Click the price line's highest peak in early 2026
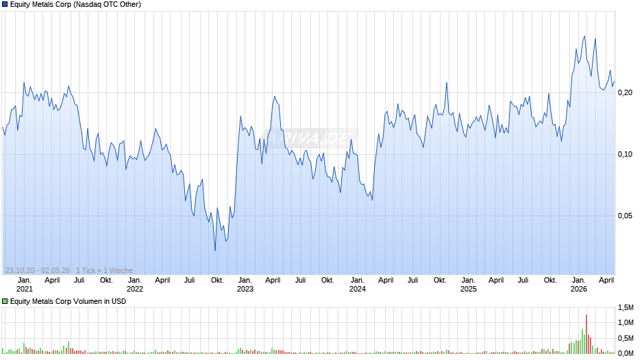This screenshot has height=360, width=644. 585,36
